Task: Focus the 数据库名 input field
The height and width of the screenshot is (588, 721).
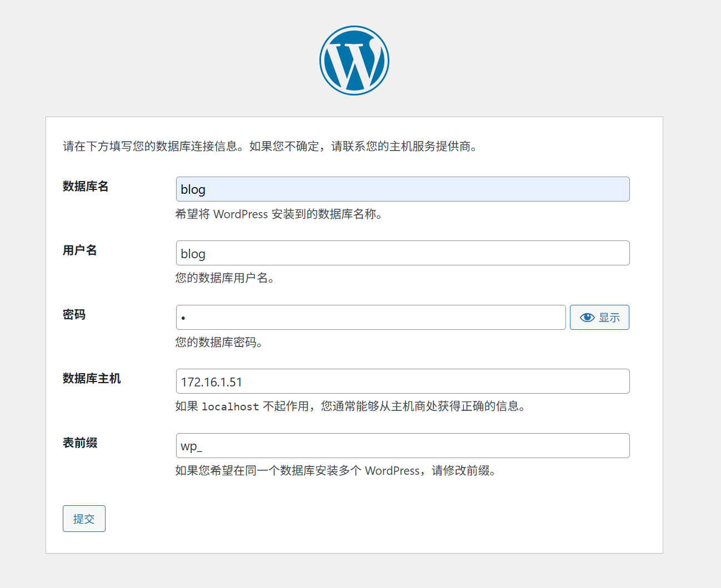Action: (x=403, y=189)
